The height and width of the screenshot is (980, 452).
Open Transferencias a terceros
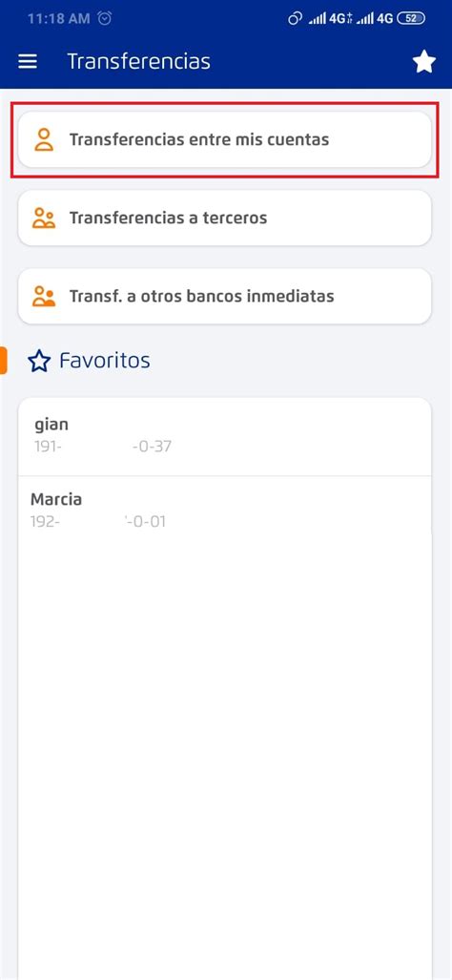point(225,219)
